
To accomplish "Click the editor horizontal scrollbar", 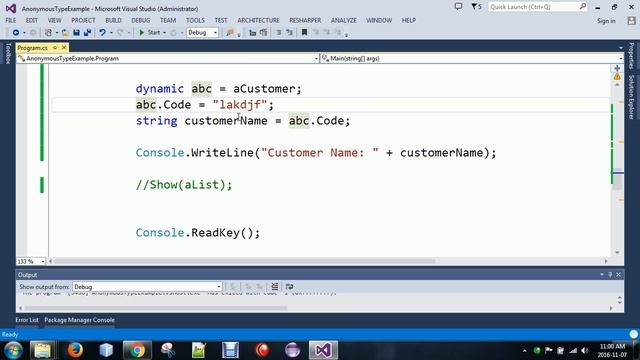I will (245, 261).
